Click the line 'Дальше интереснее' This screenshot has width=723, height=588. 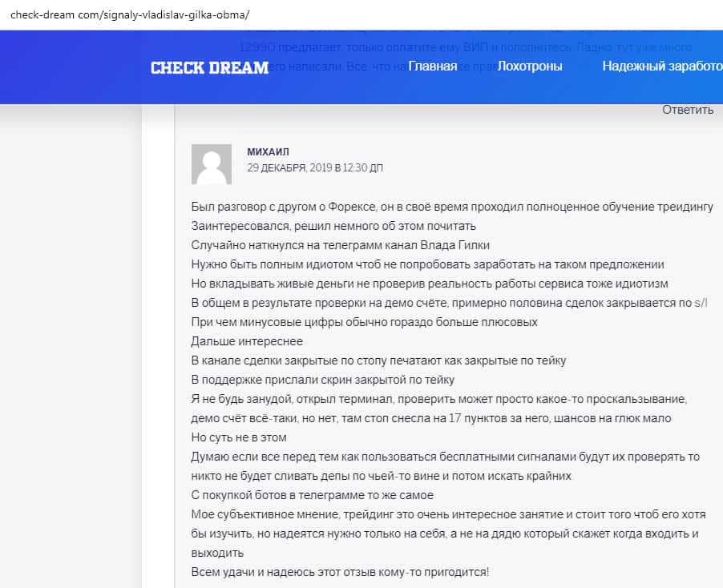click(247, 341)
